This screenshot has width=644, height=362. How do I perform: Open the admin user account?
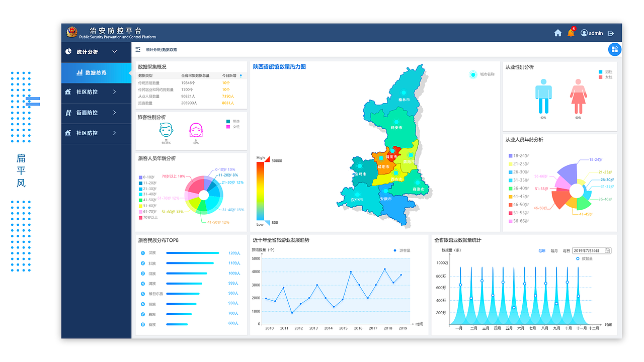[592, 33]
